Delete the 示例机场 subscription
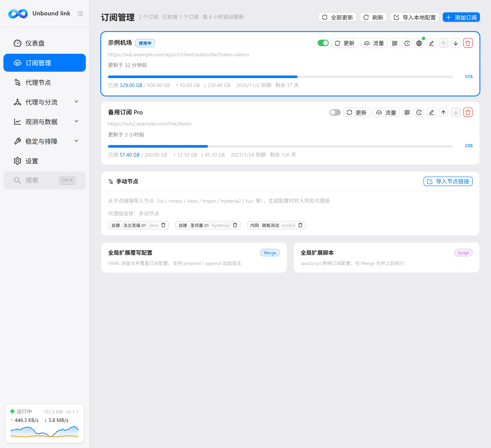 pos(468,43)
